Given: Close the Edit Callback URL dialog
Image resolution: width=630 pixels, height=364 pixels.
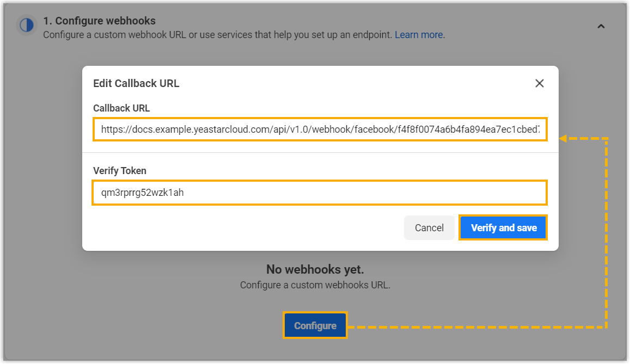Looking at the screenshot, I should click(x=539, y=83).
